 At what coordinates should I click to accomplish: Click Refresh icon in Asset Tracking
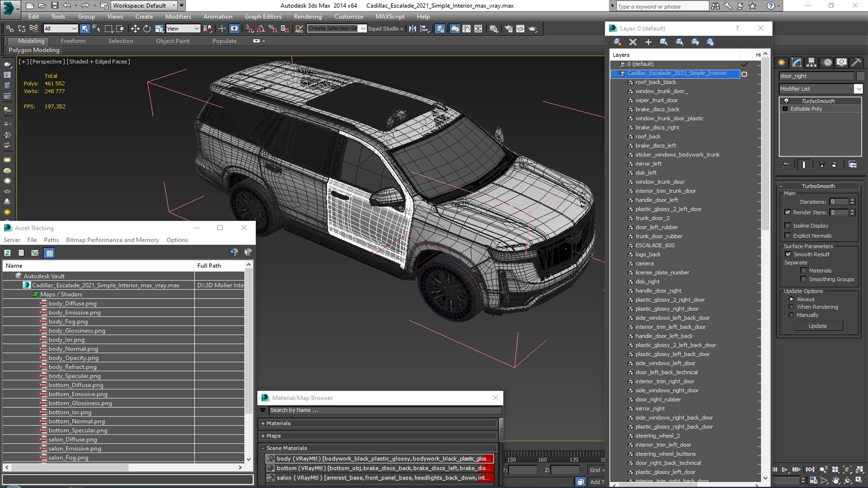point(7,253)
